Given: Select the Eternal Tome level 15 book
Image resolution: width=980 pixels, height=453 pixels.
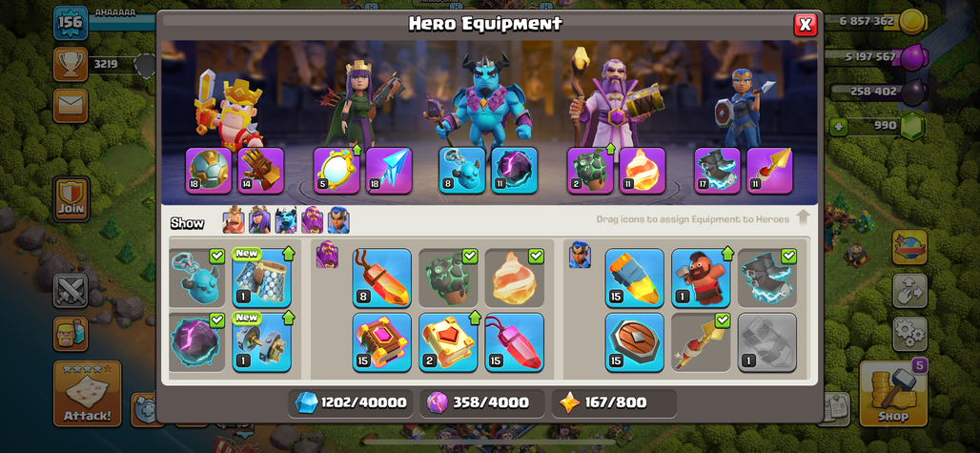Looking at the screenshot, I should 382,342.
